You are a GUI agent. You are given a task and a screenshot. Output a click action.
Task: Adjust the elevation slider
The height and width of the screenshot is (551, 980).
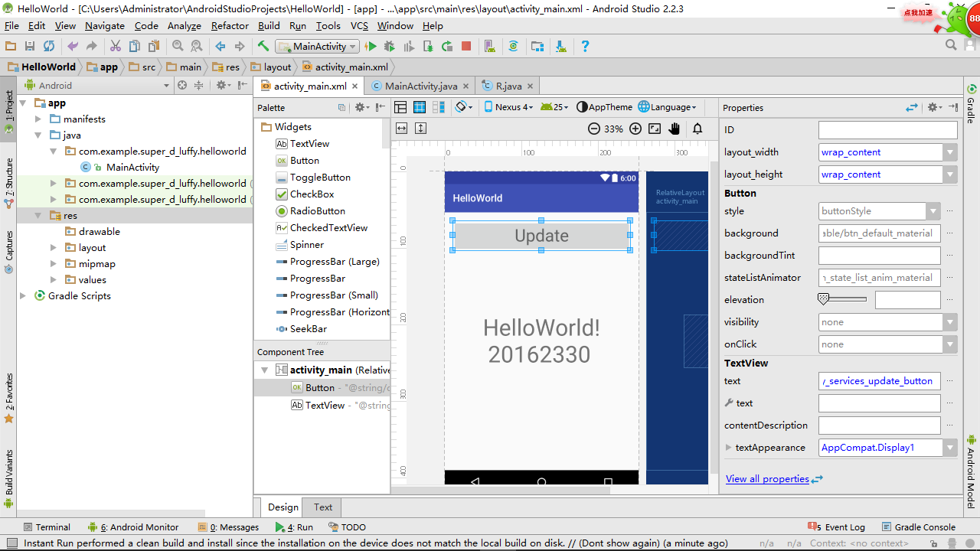click(842, 299)
